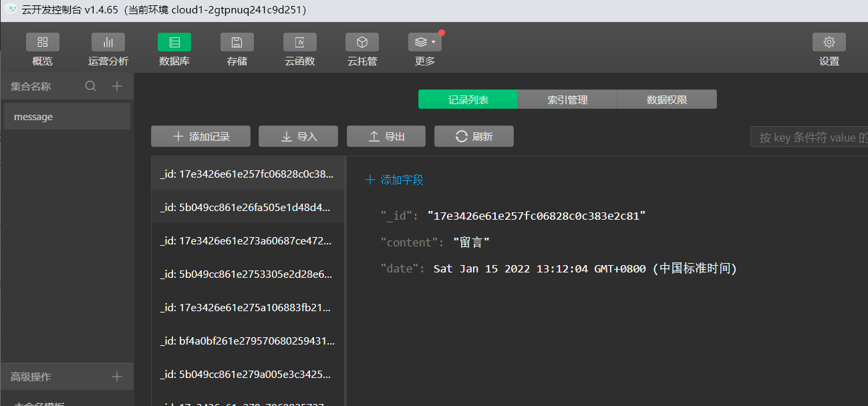Expand the 更多 dropdown in the toolbar

tap(425, 42)
